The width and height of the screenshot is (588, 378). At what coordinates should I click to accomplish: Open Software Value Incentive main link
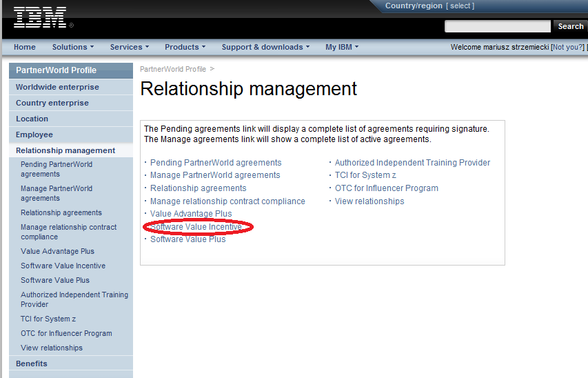(x=196, y=227)
